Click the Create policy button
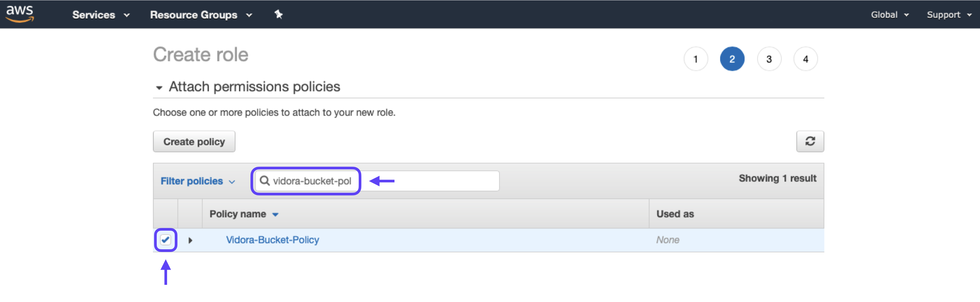This screenshot has height=302, width=980. pos(194,141)
